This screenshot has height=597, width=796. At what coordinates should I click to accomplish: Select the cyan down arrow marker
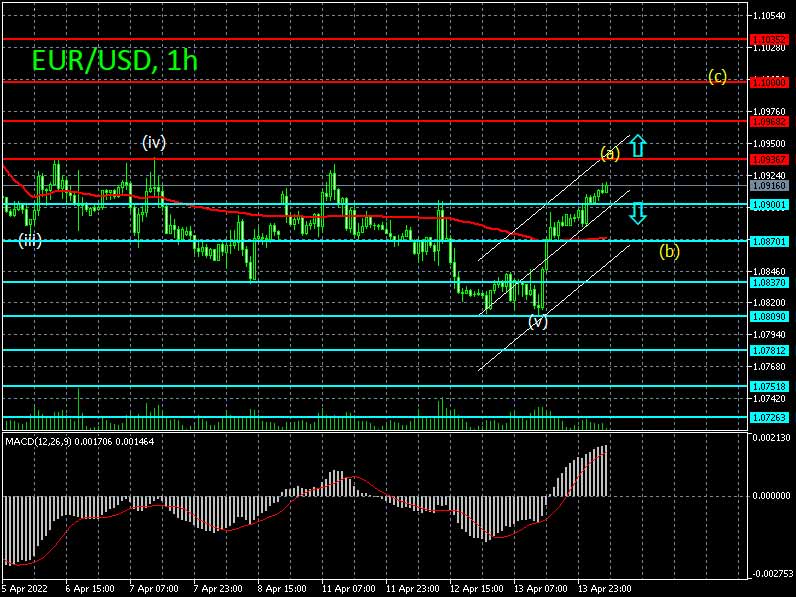pos(638,213)
